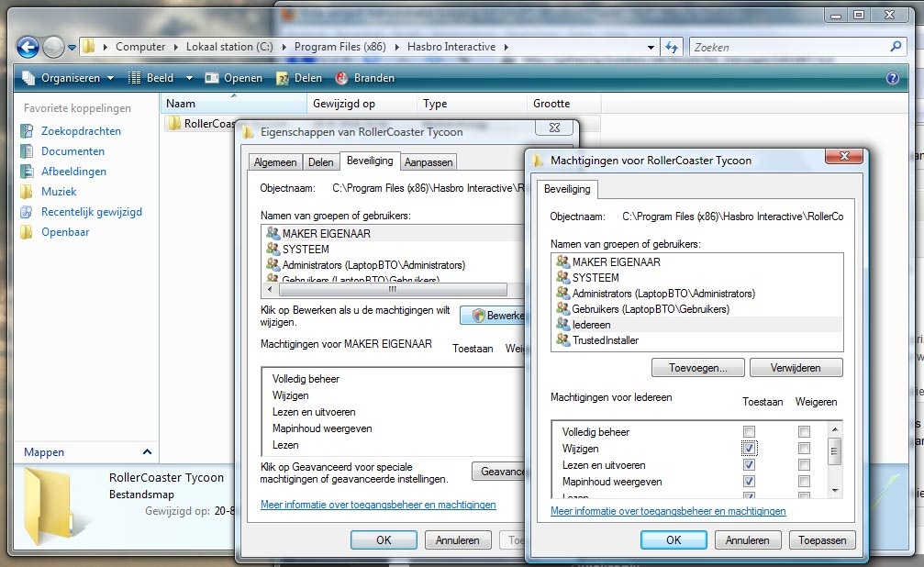Click OK in the Eigenschappen dialog
924x567 pixels.
tap(384, 539)
